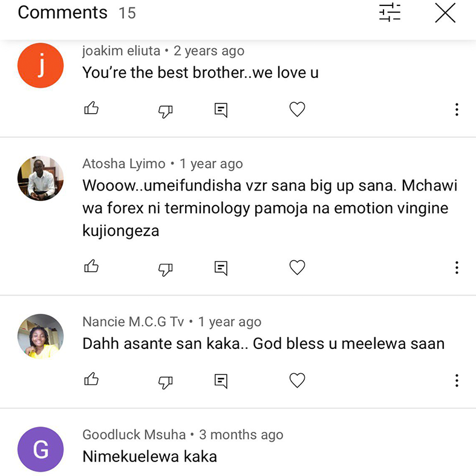Reply to joakim eliuta's comment
Screen dimensions: 476x476
[221, 109]
